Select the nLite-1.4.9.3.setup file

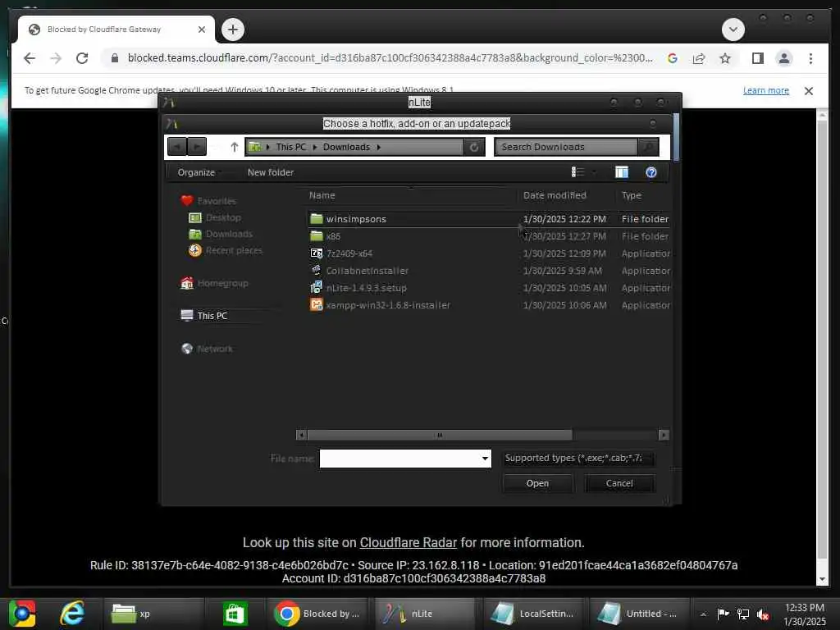pyautogui.click(x=366, y=288)
